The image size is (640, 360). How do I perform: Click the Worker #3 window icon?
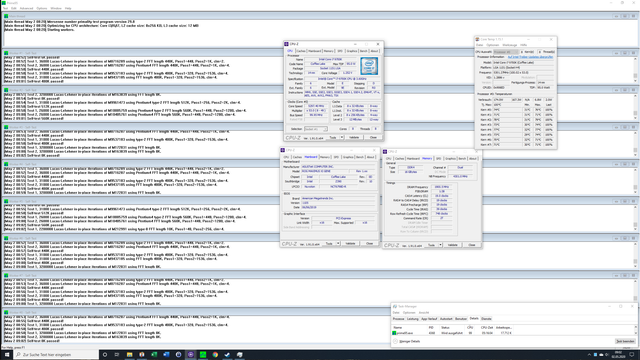click(6, 127)
